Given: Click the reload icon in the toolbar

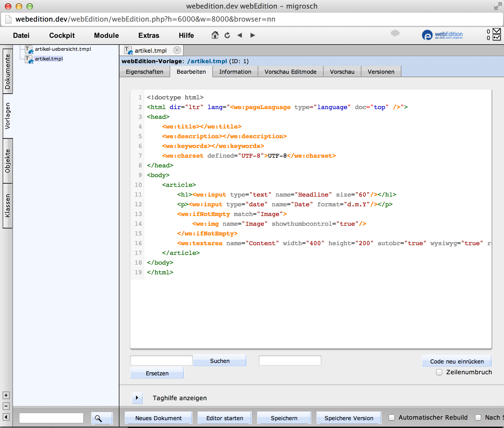Looking at the screenshot, I should pos(227,35).
